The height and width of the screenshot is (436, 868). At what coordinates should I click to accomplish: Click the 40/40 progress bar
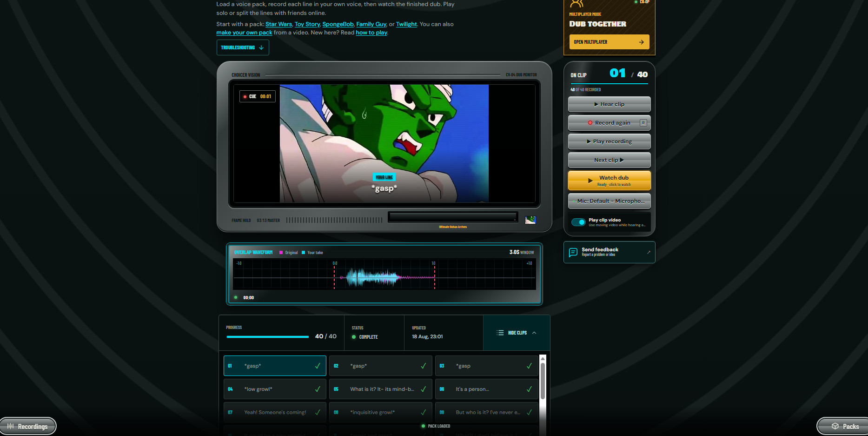coord(267,336)
